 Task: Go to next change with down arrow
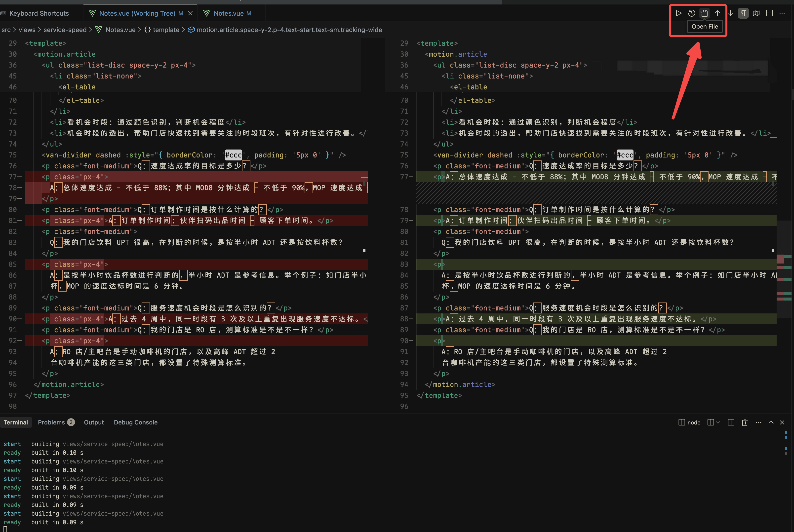pos(730,13)
